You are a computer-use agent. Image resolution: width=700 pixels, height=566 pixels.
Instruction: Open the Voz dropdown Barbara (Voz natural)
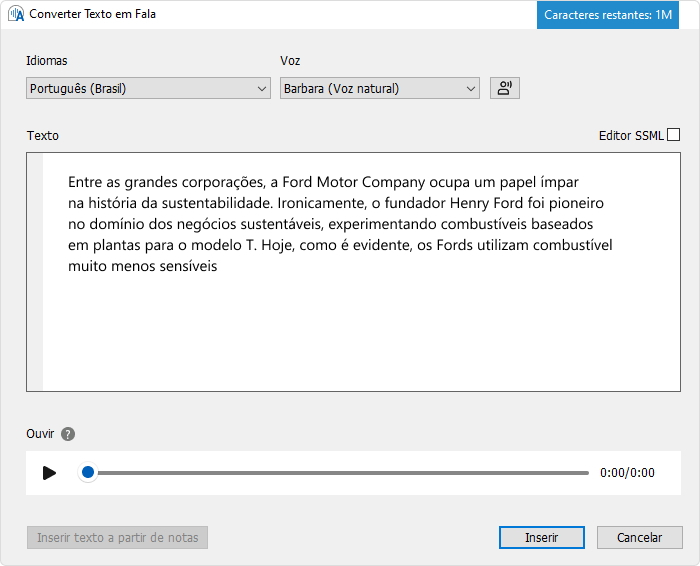point(379,88)
